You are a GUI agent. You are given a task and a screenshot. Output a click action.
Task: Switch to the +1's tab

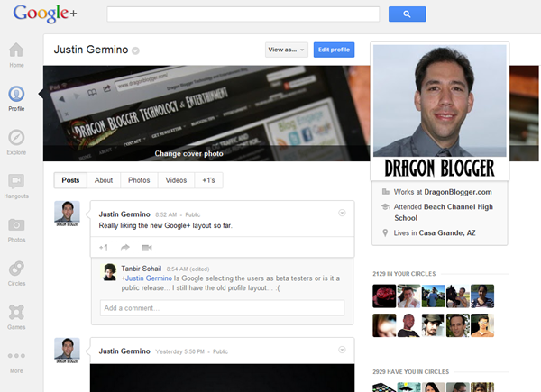208,180
